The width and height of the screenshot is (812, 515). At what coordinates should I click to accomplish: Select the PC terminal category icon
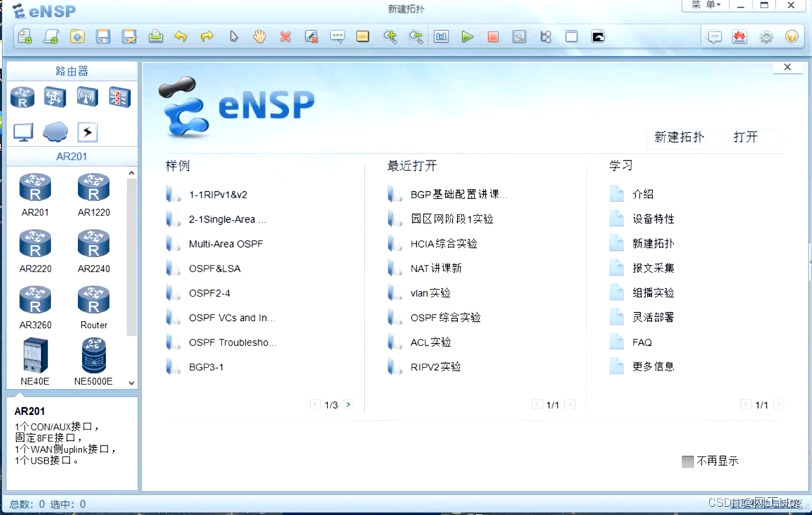(x=23, y=132)
